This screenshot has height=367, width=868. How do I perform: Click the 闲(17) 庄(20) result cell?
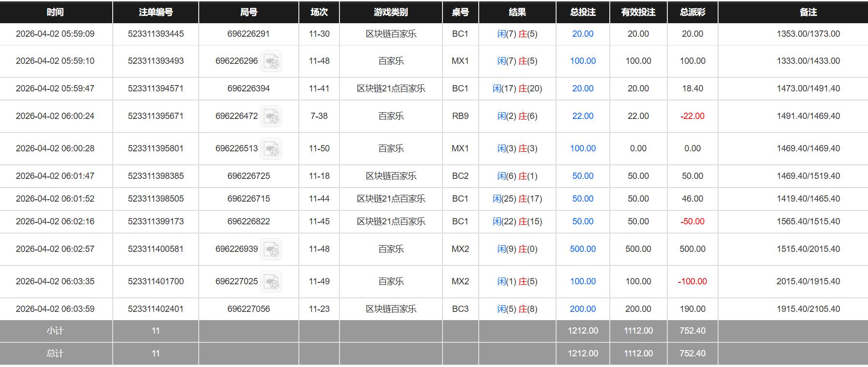[517, 88]
